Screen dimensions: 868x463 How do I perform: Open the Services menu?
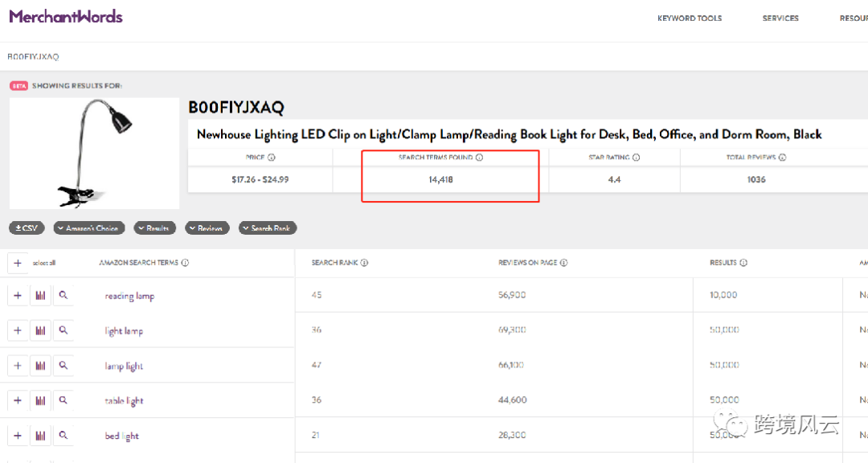pos(780,18)
